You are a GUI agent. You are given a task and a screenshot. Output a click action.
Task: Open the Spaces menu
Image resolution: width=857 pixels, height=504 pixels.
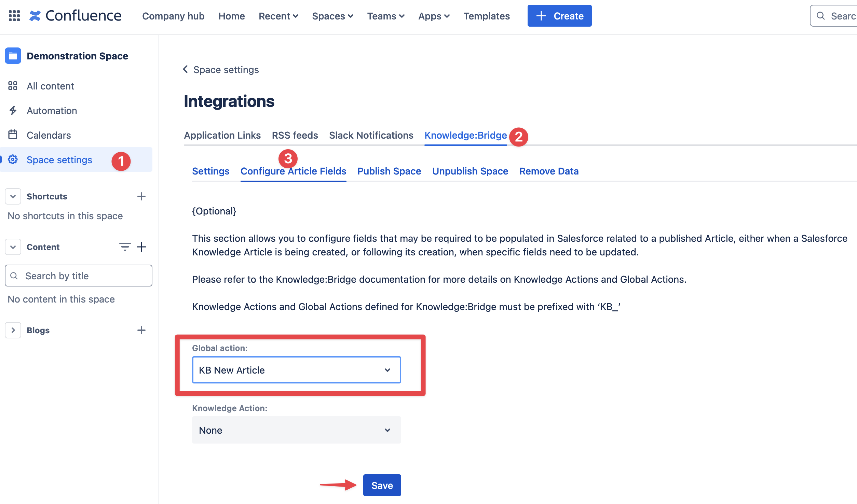pos(332,16)
